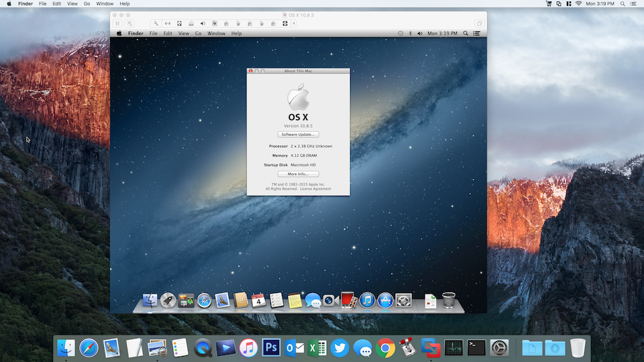Click the sharing sync icon in VMware toolbar
Viewport: 644px width, 362px height.
point(285,24)
